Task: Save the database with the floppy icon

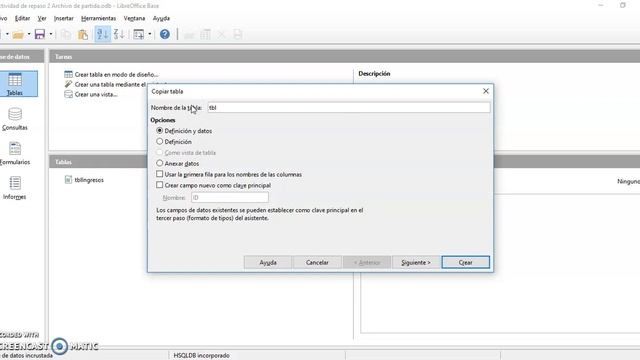Action: [x=40, y=34]
